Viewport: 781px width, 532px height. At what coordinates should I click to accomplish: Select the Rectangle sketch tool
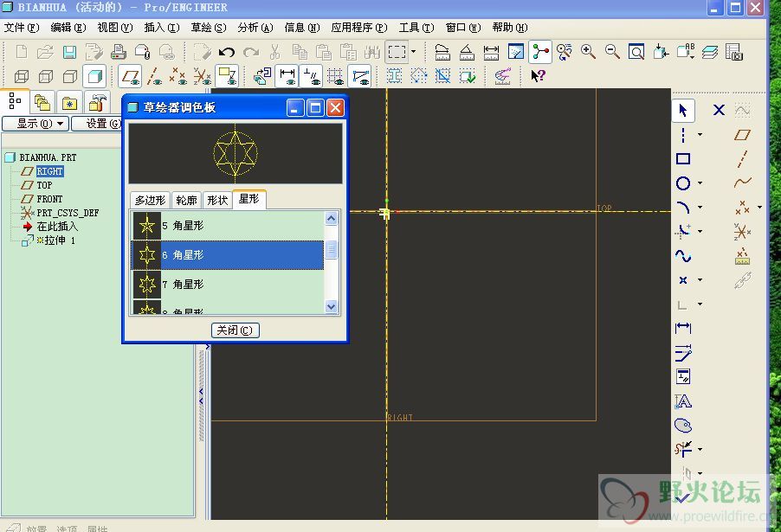pos(683,159)
